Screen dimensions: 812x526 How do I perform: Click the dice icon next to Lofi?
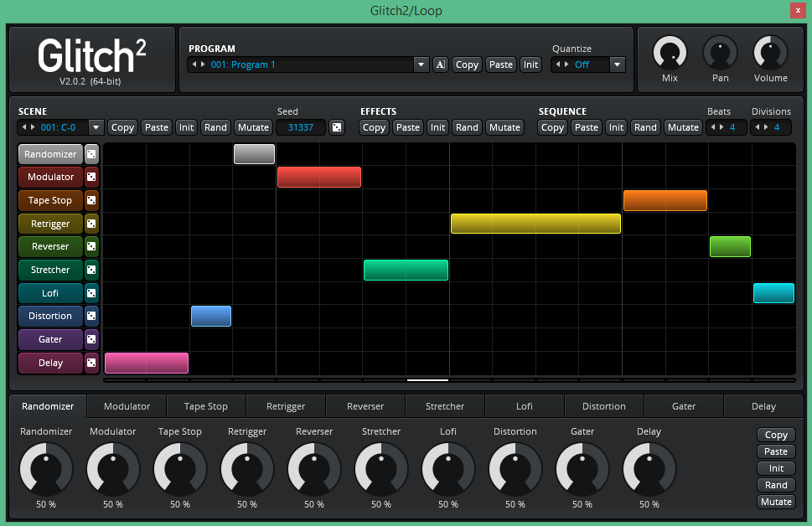point(91,293)
